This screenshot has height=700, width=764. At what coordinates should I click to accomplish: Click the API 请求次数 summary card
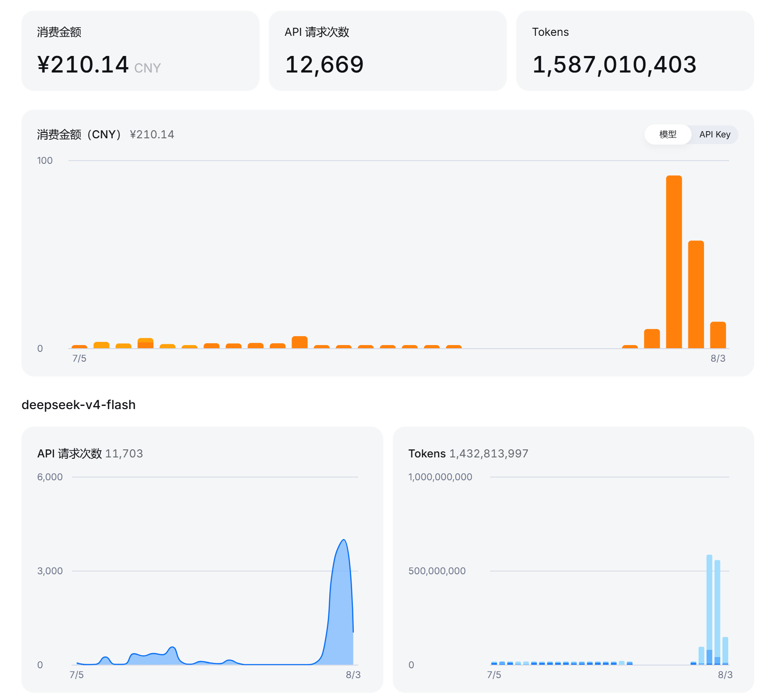tap(388, 51)
